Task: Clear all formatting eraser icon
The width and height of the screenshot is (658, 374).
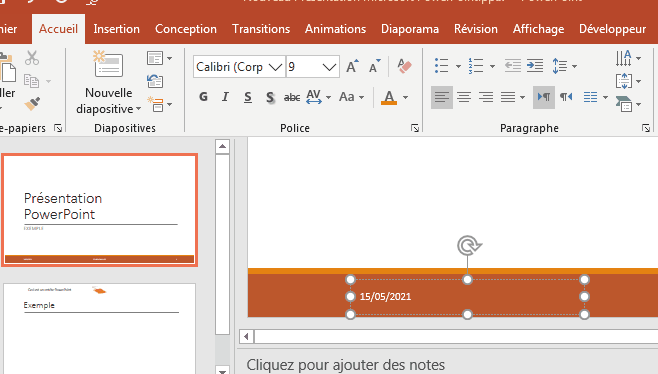Action: click(404, 66)
